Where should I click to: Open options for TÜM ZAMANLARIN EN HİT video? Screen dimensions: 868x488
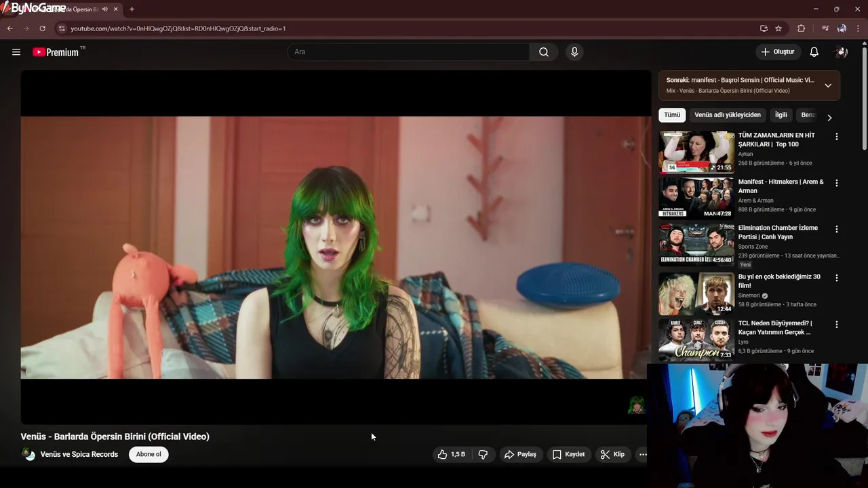tap(837, 136)
